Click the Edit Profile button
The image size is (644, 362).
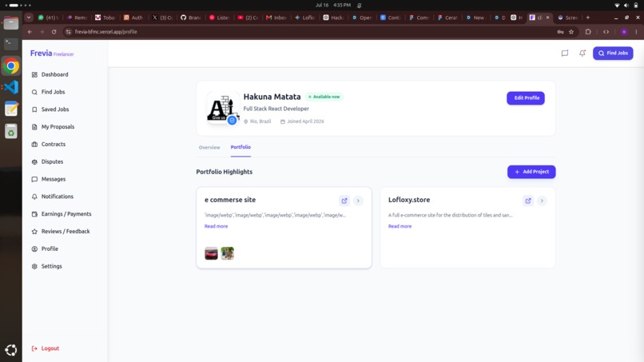point(526,97)
